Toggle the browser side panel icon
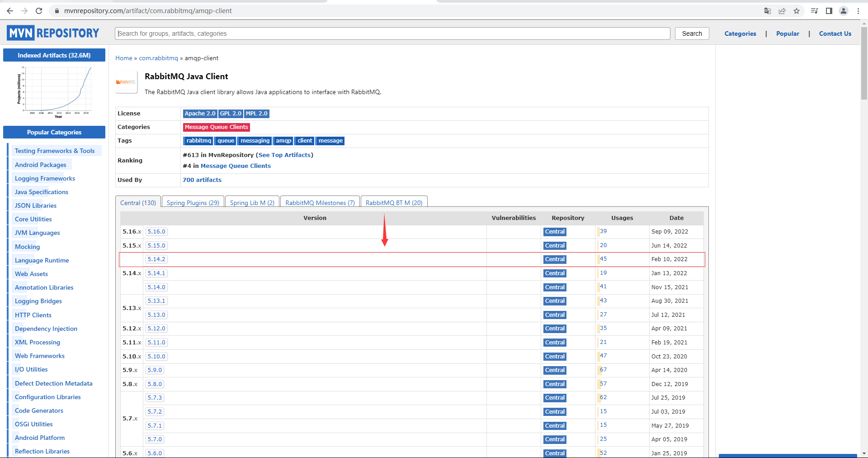 (829, 11)
